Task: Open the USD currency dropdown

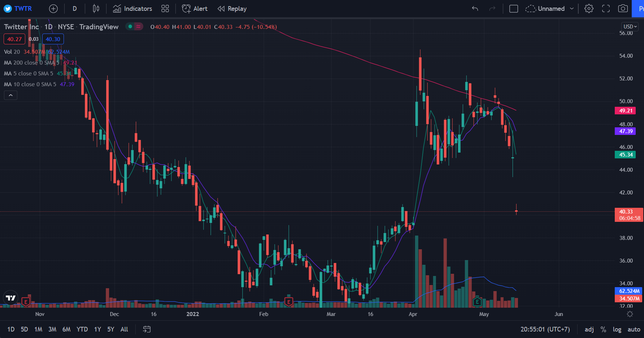Action: coord(630,27)
